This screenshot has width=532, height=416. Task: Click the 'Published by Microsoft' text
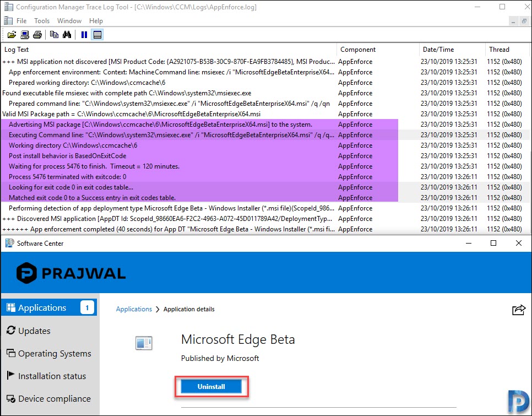pyautogui.click(x=220, y=358)
